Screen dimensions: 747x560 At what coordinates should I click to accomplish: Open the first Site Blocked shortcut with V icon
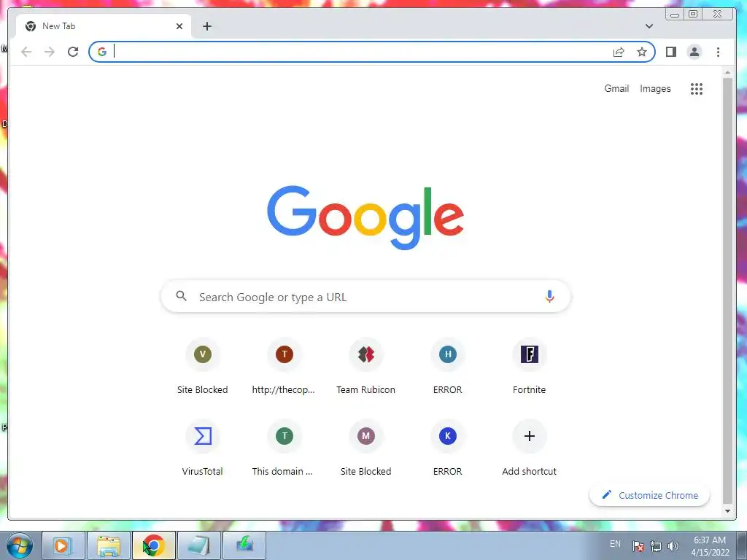coord(203,367)
